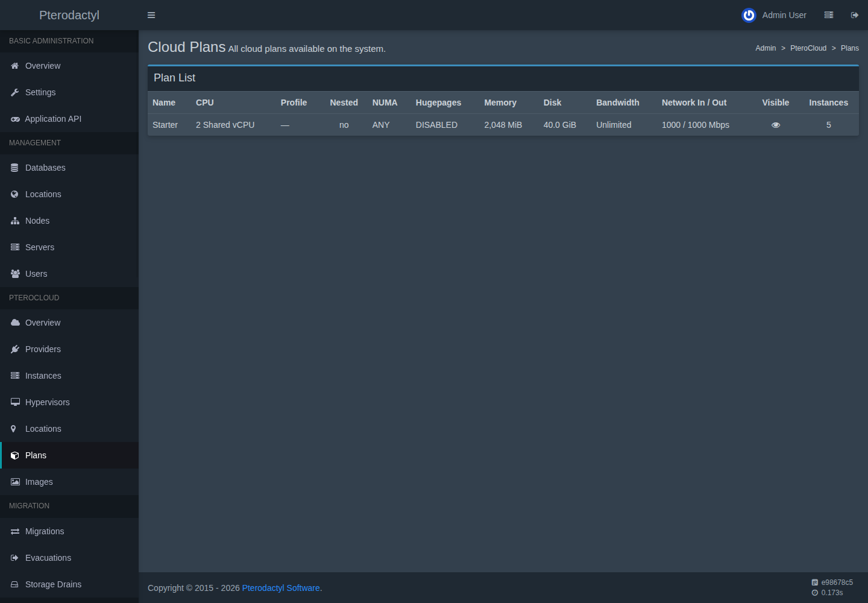Click the Unlimited bandwidth value

pyautogui.click(x=614, y=125)
